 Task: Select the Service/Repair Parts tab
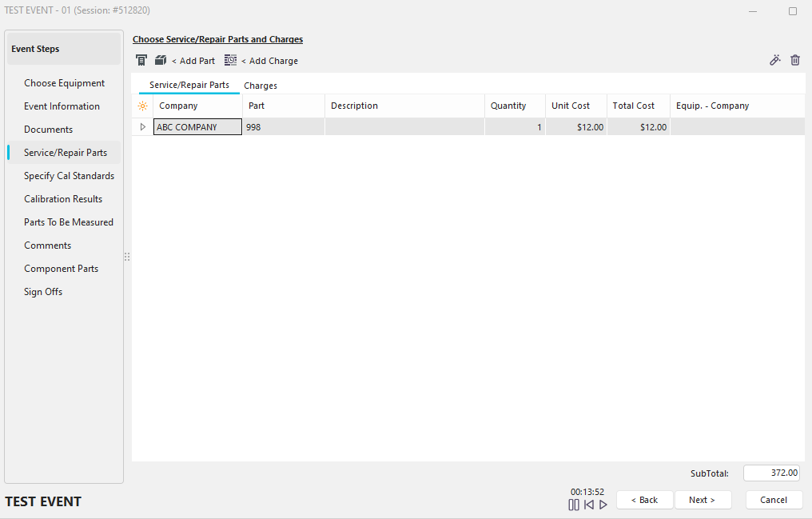(189, 85)
